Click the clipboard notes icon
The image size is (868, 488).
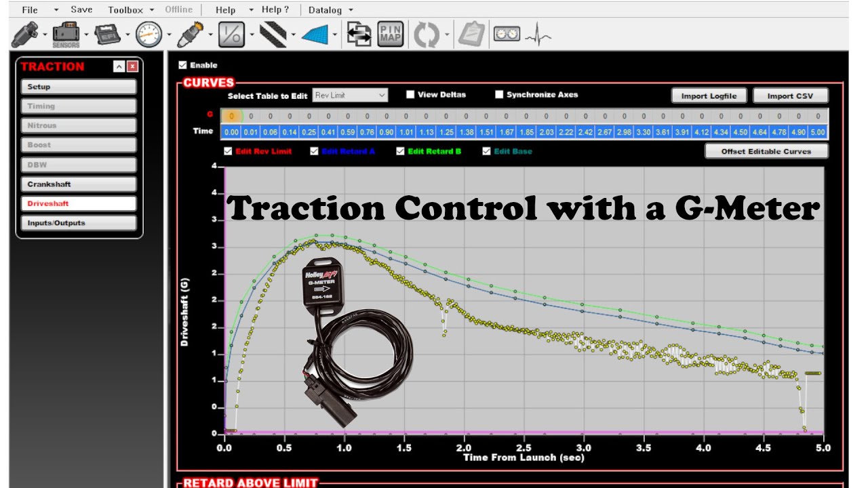click(x=470, y=34)
